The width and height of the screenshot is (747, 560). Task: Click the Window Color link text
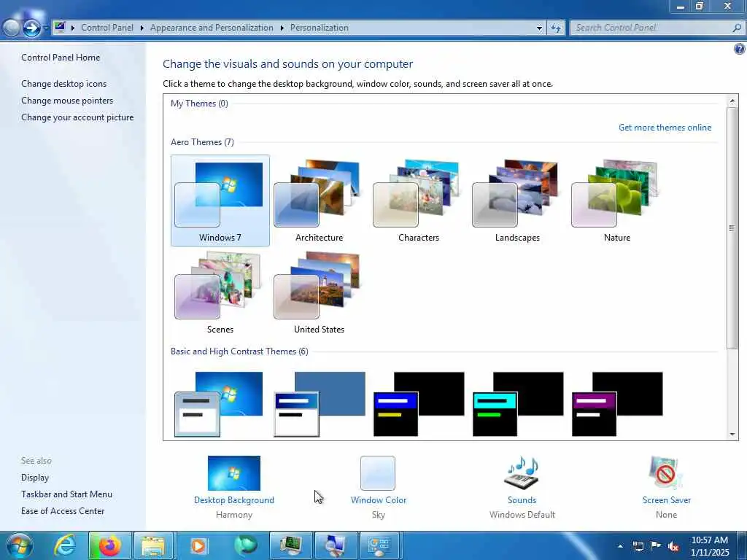pyautogui.click(x=379, y=500)
